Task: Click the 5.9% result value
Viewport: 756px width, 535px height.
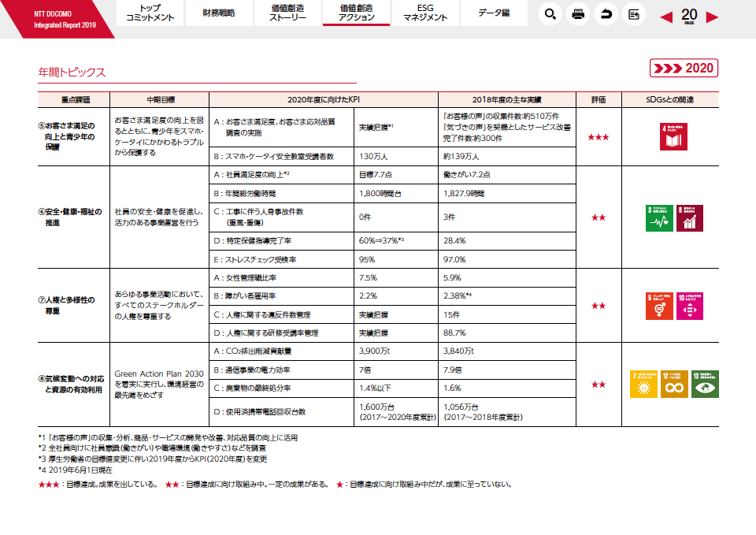Action: 452,278
